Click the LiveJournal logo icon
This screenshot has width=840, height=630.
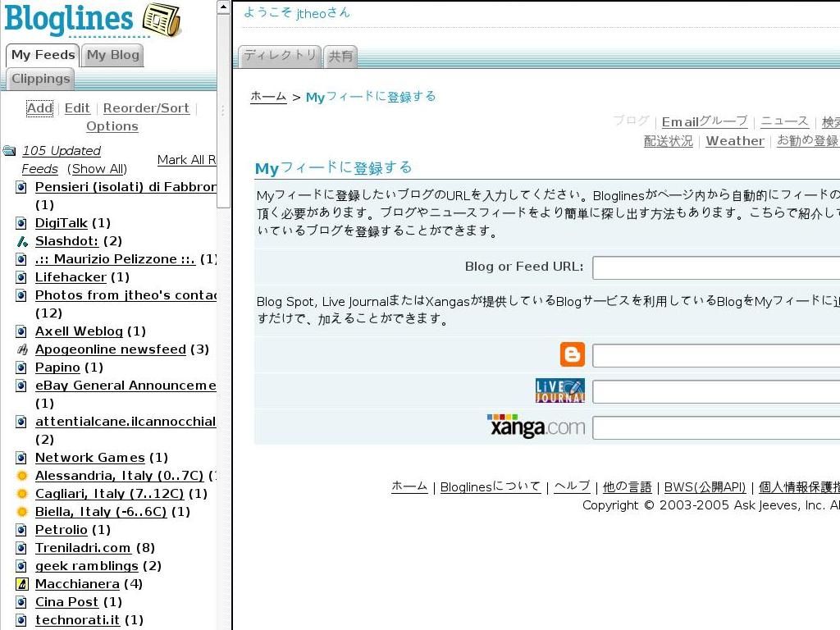click(559, 390)
